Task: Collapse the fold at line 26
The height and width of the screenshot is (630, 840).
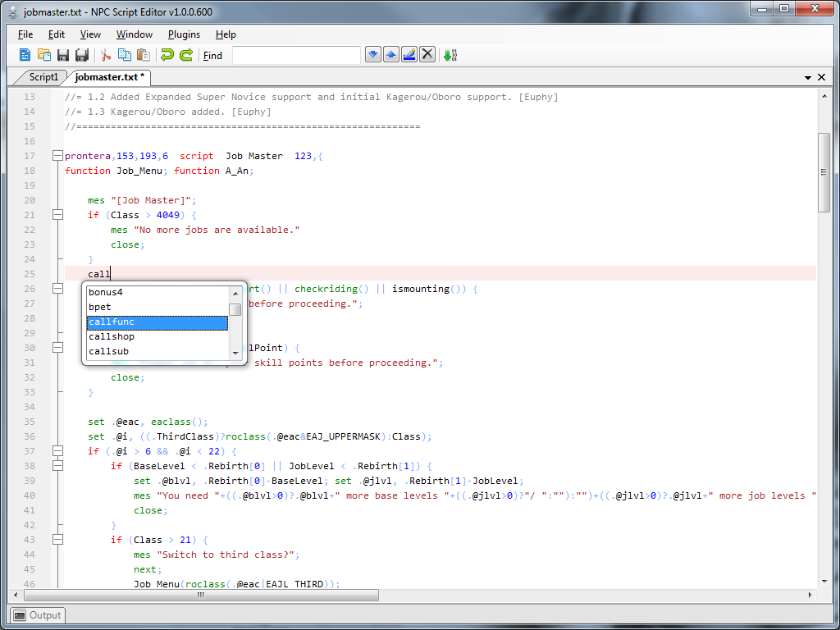Action: pos(58,289)
